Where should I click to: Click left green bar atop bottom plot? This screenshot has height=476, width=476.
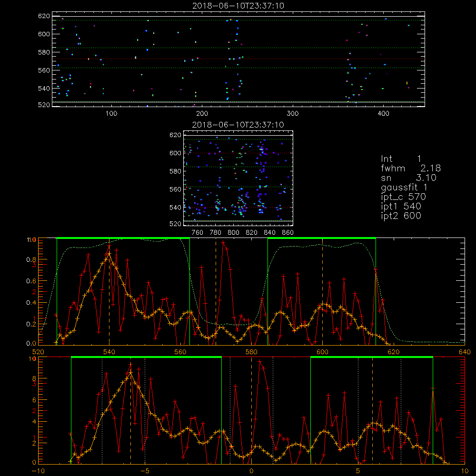pos(146,357)
